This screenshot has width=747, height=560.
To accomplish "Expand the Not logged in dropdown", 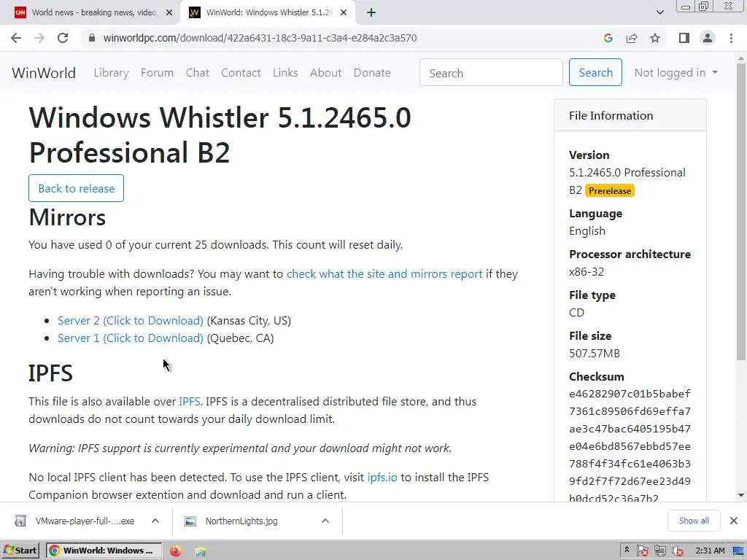I will point(676,73).
